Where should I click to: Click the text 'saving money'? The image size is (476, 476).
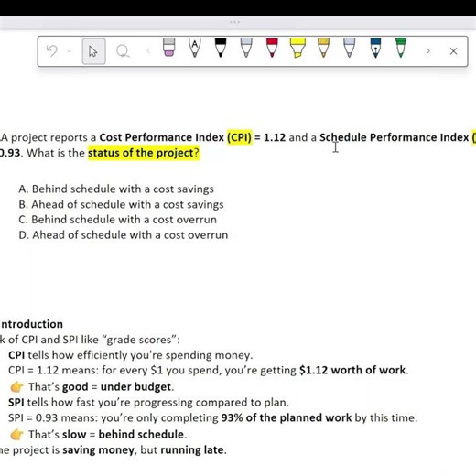tap(98, 450)
